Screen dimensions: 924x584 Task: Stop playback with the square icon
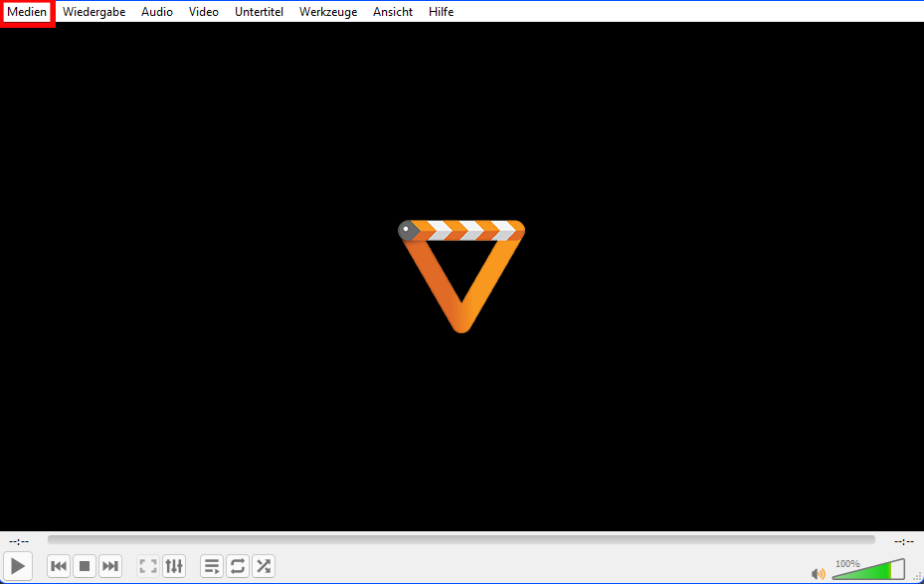click(85, 566)
